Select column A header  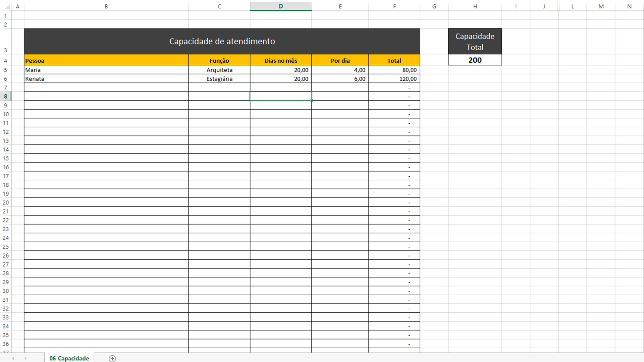(18, 6)
